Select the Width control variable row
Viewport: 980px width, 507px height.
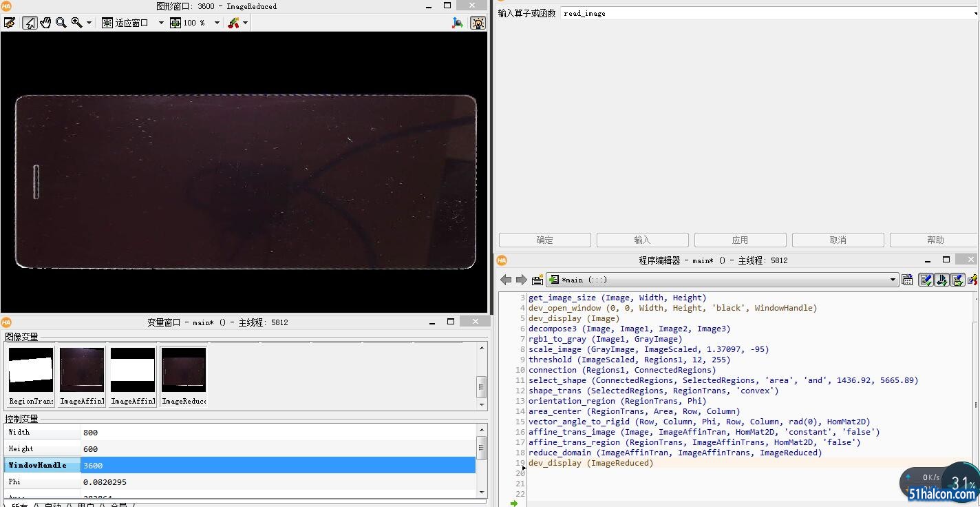point(240,432)
